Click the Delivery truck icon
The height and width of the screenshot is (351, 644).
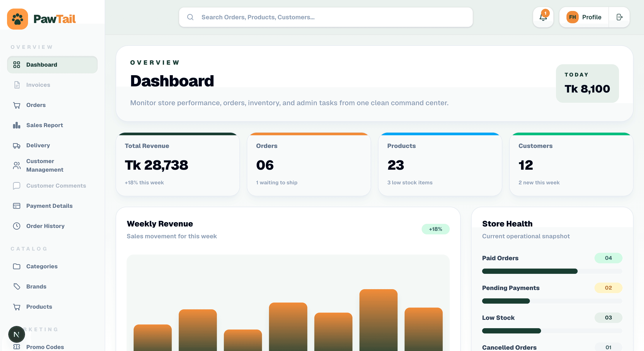(x=17, y=146)
